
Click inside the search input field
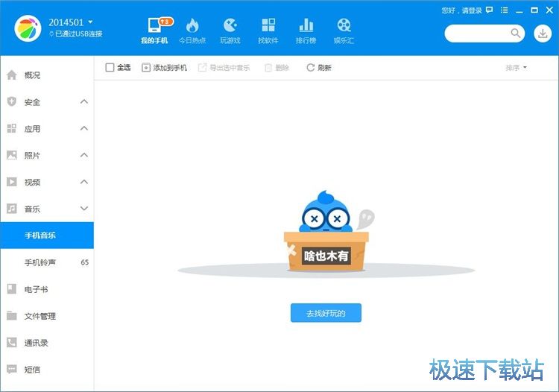point(484,34)
